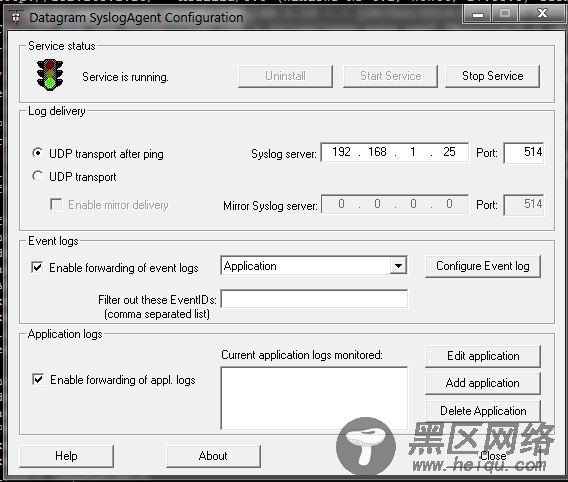Click the Syslog server octet 168
The height and width of the screenshot is (482, 568).
click(x=377, y=152)
